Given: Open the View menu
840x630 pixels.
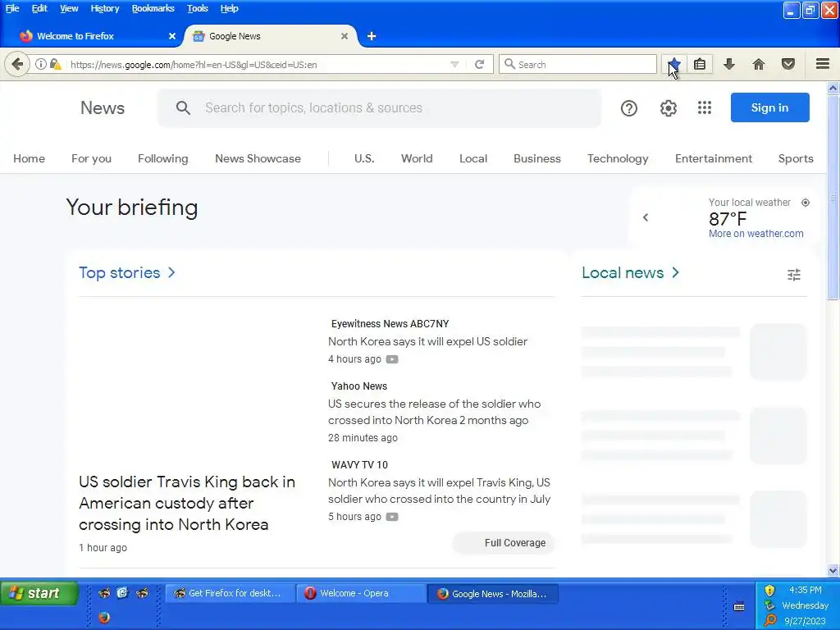Looking at the screenshot, I should pyautogui.click(x=69, y=8).
